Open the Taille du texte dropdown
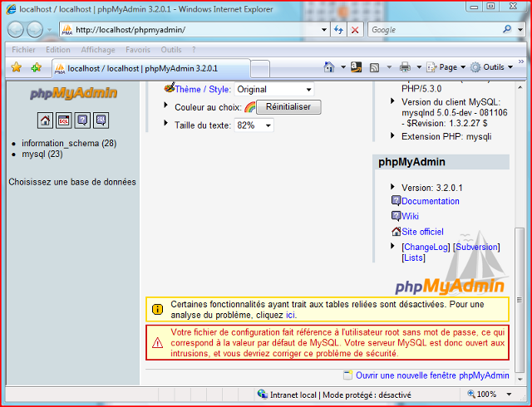532x407 pixels. point(254,125)
